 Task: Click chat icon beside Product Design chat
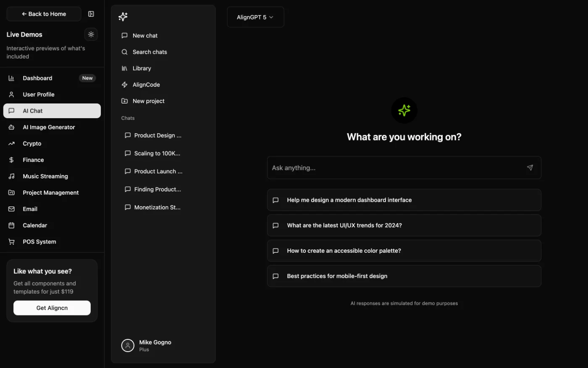(x=128, y=135)
